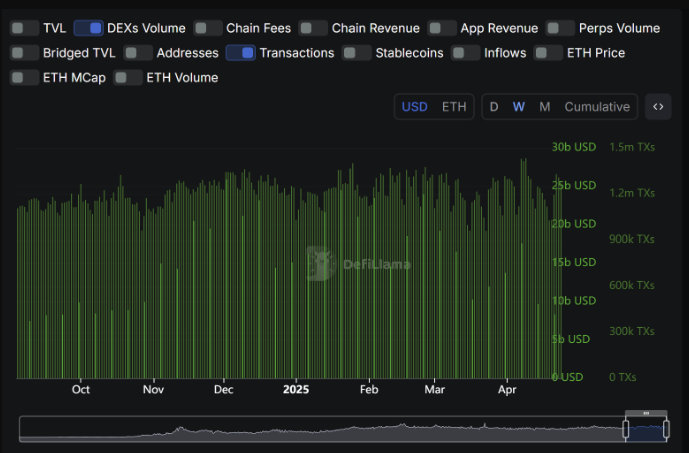Image resolution: width=689 pixels, height=453 pixels.
Task: Enable Perps Volume toggle
Action: (560, 28)
